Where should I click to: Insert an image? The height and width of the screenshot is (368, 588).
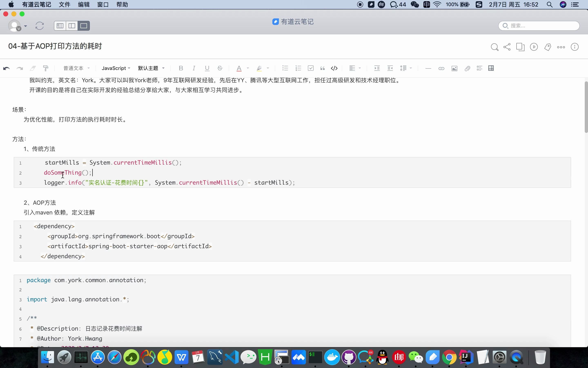(454, 68)
